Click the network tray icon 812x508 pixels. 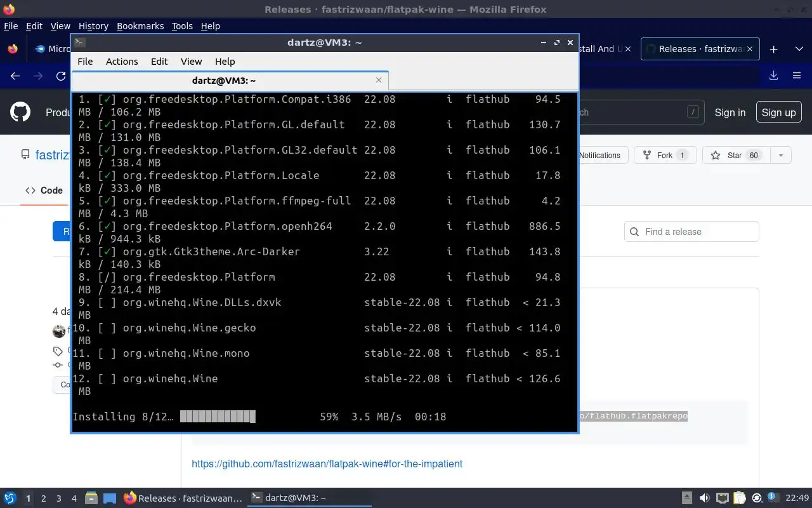[x=722, y=498]
